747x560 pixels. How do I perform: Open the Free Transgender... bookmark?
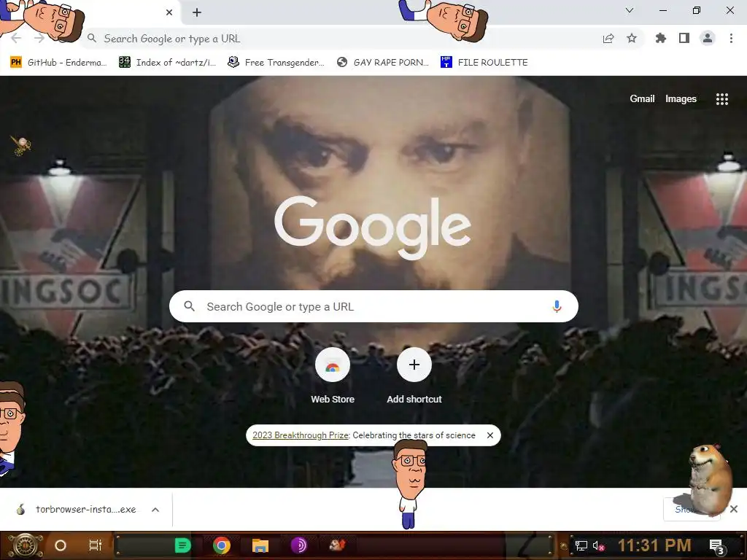(276, 63)
